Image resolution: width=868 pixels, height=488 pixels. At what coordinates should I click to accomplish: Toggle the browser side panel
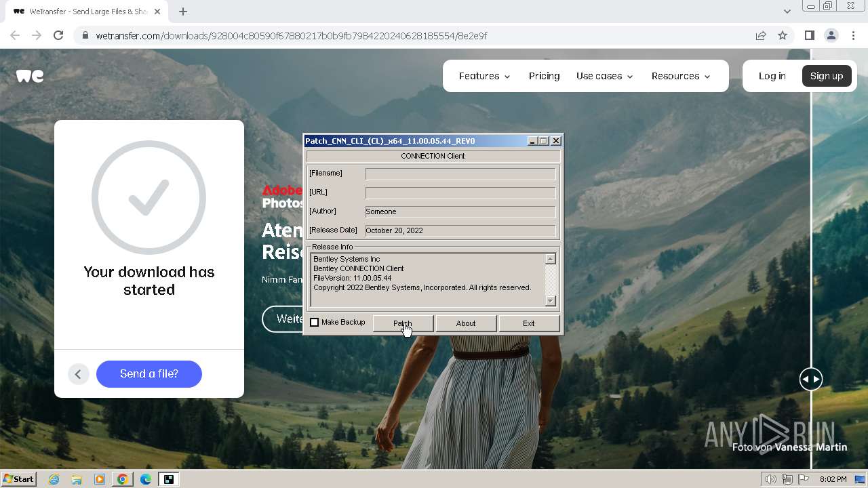click(810, 35)
